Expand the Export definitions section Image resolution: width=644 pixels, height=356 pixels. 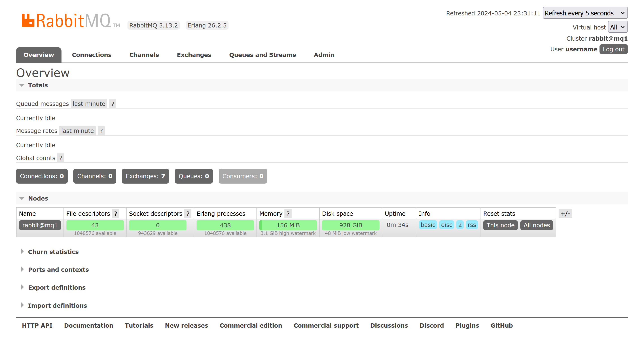click(57, 287)
